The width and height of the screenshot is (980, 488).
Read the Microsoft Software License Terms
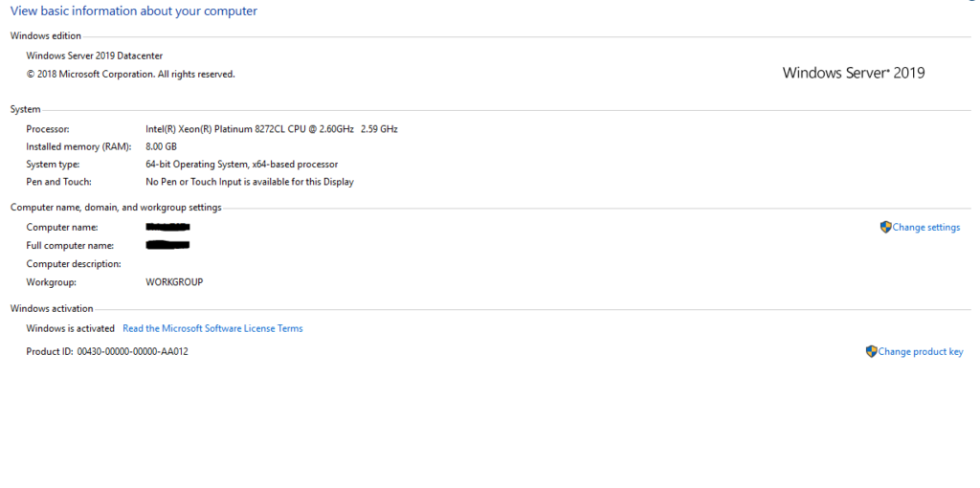[x=212, y=328]
